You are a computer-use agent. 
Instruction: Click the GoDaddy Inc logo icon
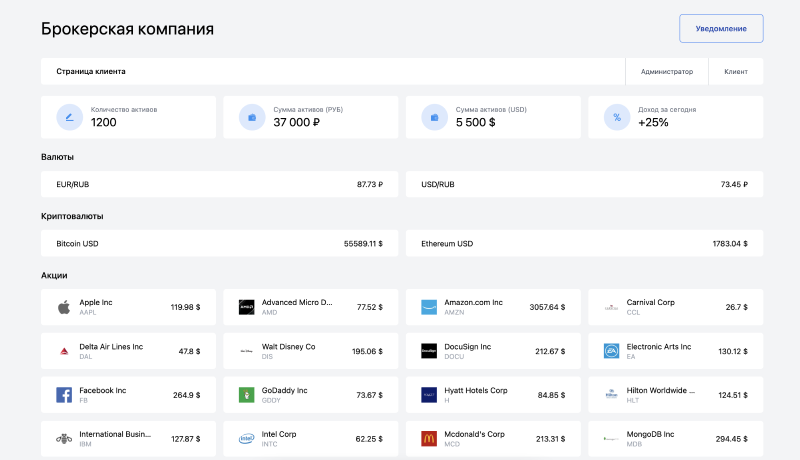246,394
